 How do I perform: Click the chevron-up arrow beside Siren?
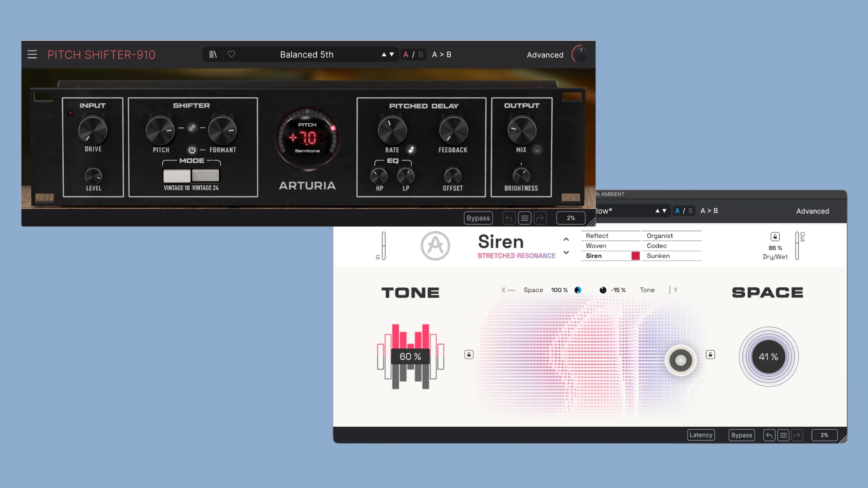coord(566,239)
